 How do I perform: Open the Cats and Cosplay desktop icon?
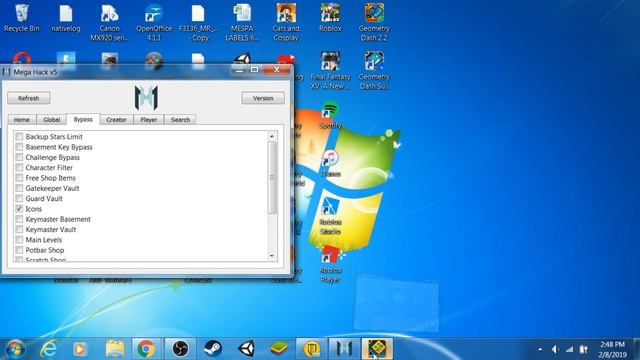click(286, 22)
